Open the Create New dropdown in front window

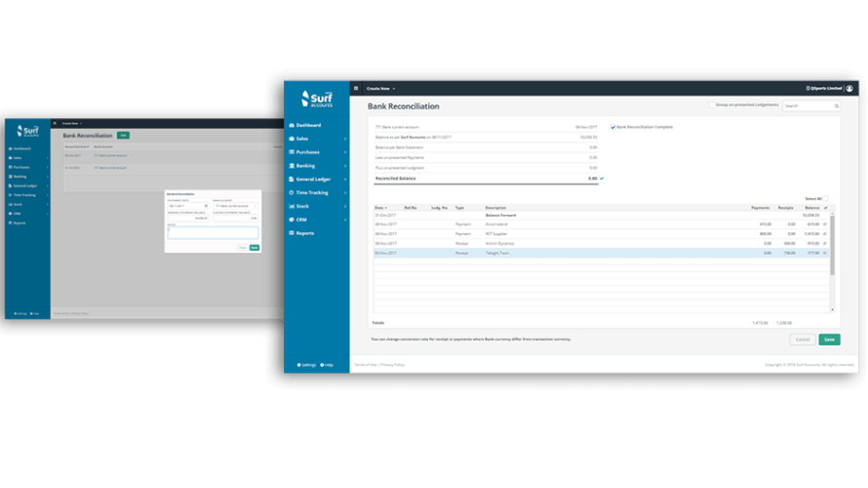coord(381,89)
